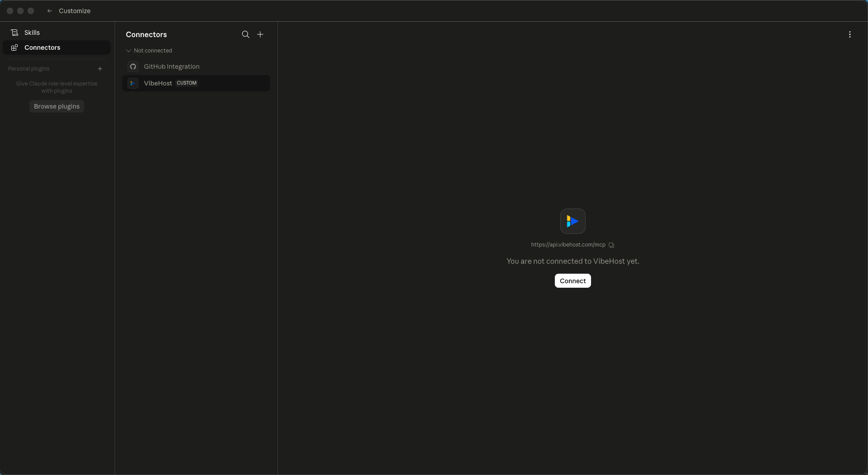Collapse the Not connected group
868x475 pixels.
129,51
